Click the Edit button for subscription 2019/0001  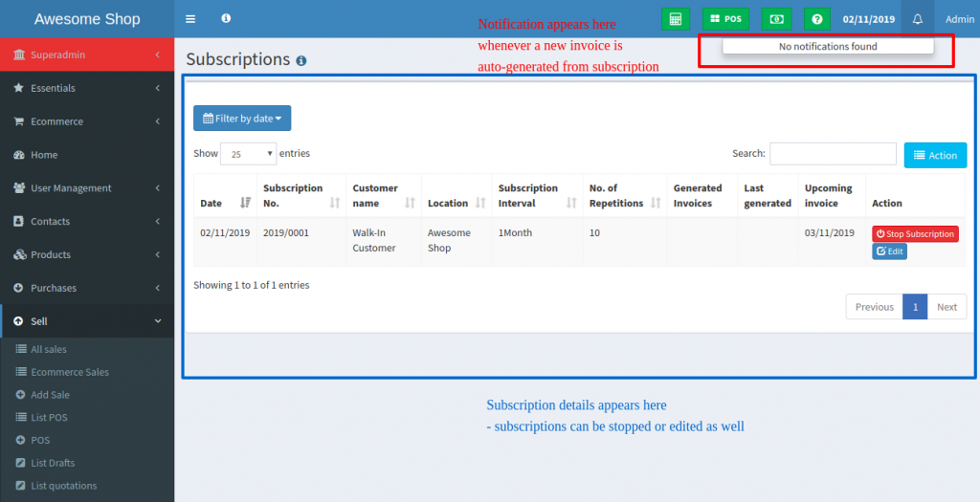(889, 251)
